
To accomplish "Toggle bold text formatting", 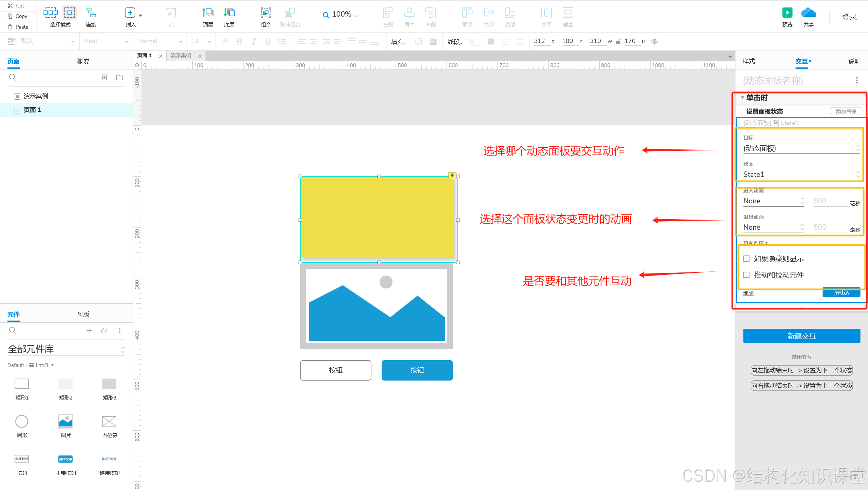I will pyautogui.click(x=239, y=41).
